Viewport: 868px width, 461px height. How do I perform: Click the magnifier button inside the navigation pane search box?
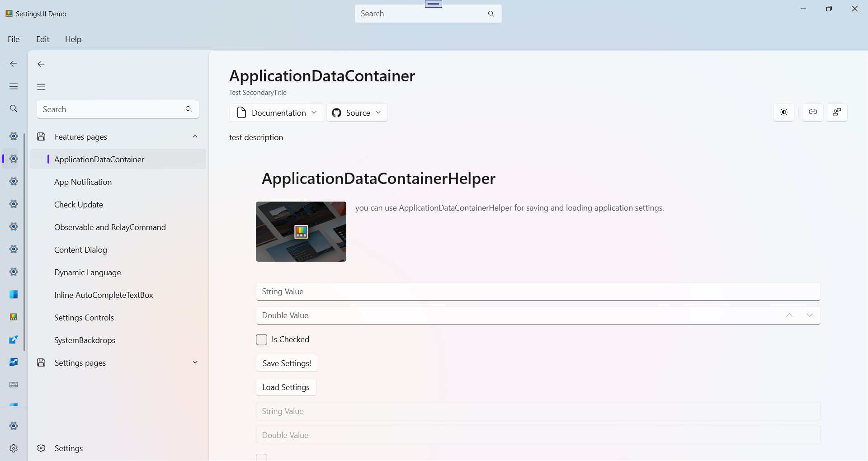(x=189, y=109)
